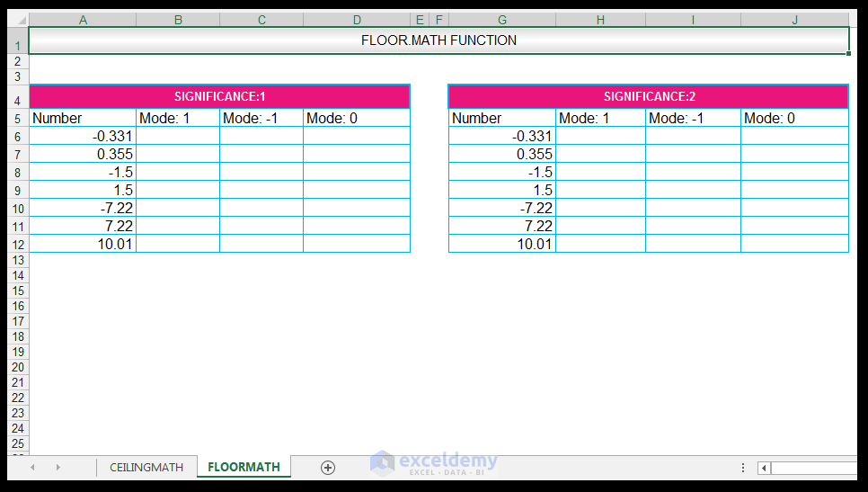Viewport: 868px width, 492px height.
Task: Select column C header
Action: [x=261, y=21]
